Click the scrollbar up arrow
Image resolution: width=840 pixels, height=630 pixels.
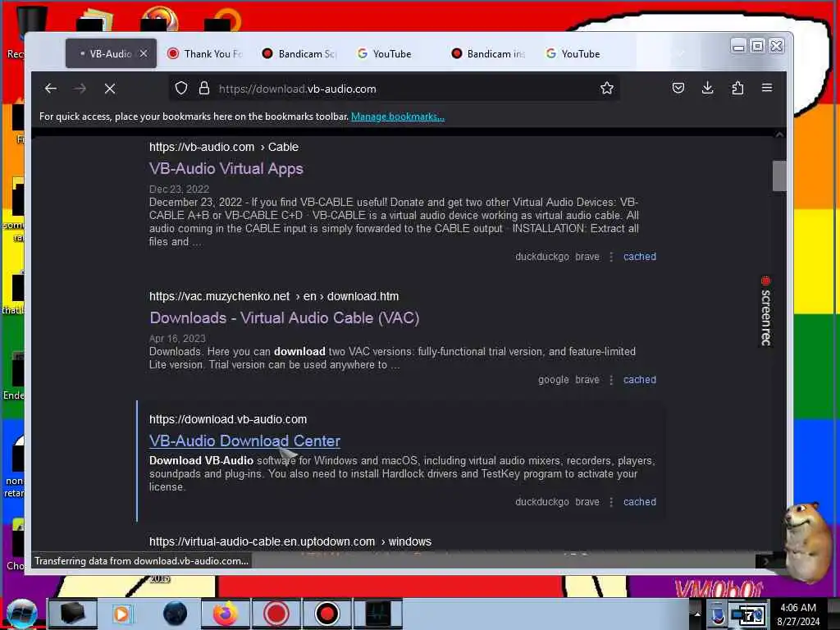click(x=779, y=135)
